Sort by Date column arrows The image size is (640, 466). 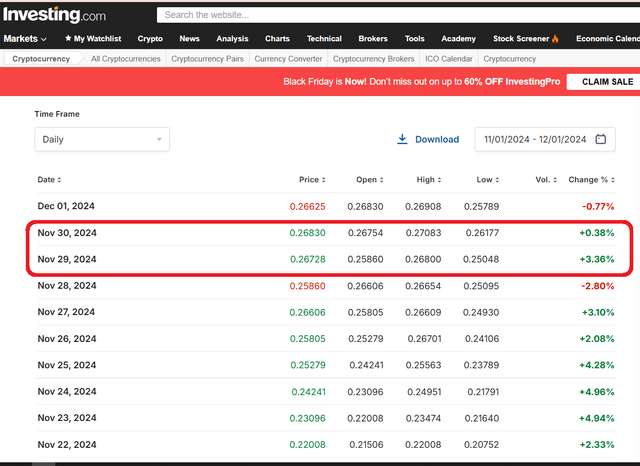click(x=59, y=180)
